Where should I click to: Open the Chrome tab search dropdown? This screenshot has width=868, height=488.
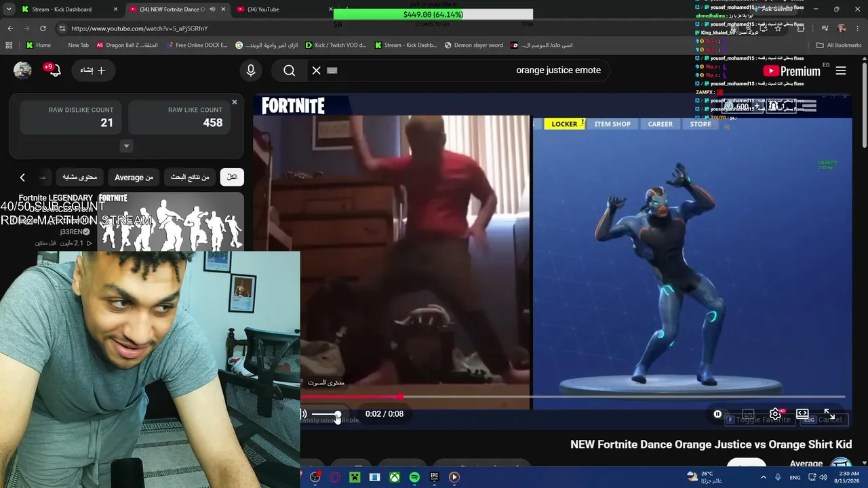click(x=9, y=9)
